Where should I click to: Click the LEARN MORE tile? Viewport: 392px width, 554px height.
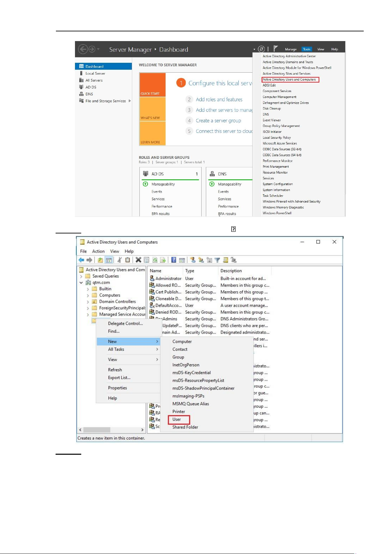coord(153,133)
